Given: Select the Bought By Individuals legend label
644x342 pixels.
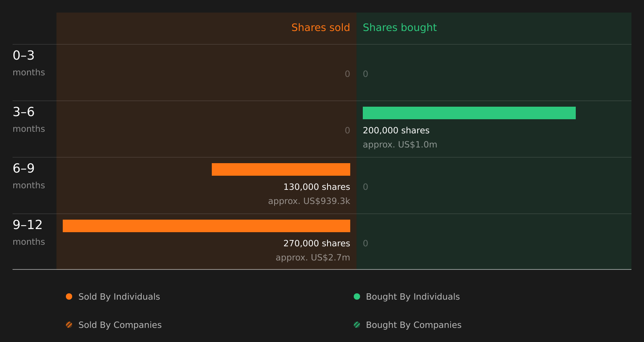Looking at the screenshot, I should coord(413,297).
